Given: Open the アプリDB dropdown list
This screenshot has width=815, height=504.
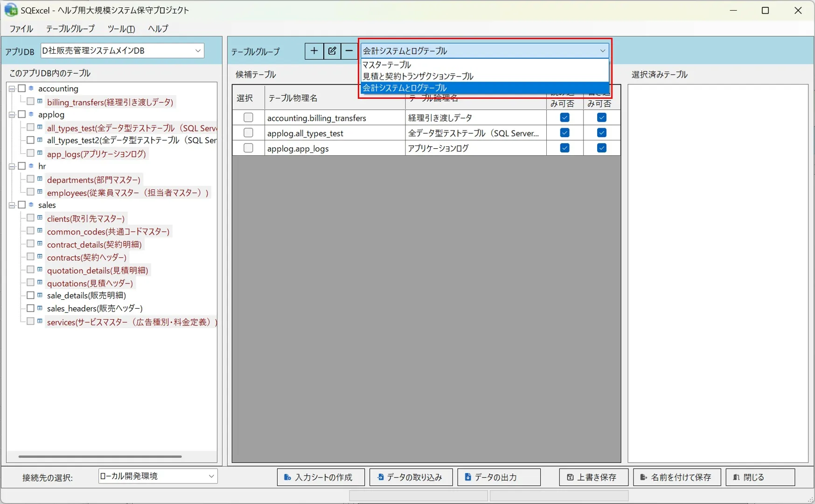Looking at the screenshot, I should [x=122, y=50].
